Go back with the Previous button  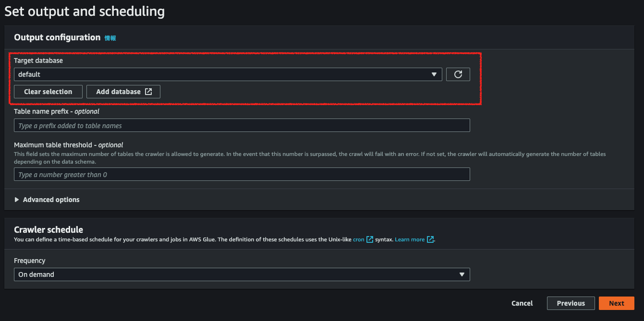click(x=571, y=303)
